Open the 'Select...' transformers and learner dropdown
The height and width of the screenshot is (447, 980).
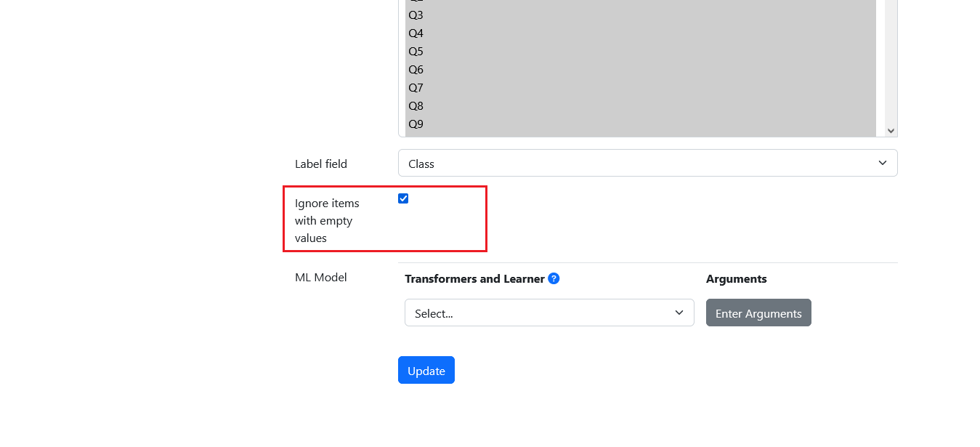(x=549, y=313)
